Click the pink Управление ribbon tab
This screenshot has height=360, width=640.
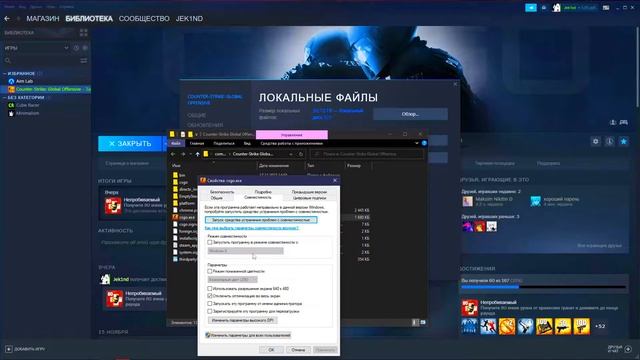291,135
